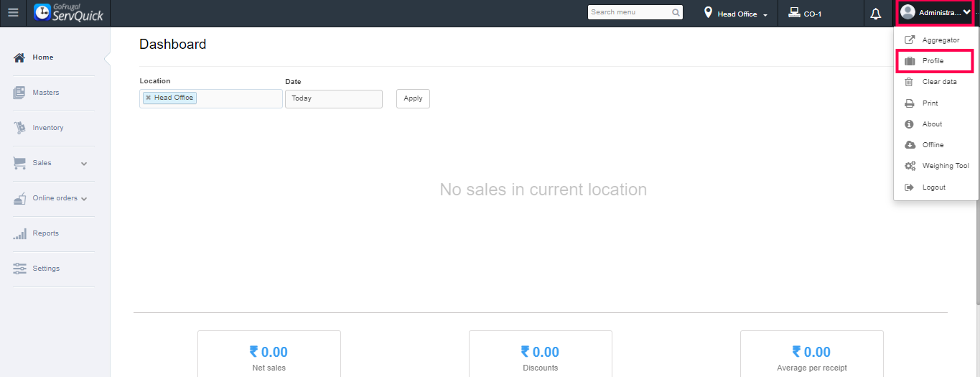
Task: Click the search magnifier icon
Action: pyautogui.click(x=676, y=12)
